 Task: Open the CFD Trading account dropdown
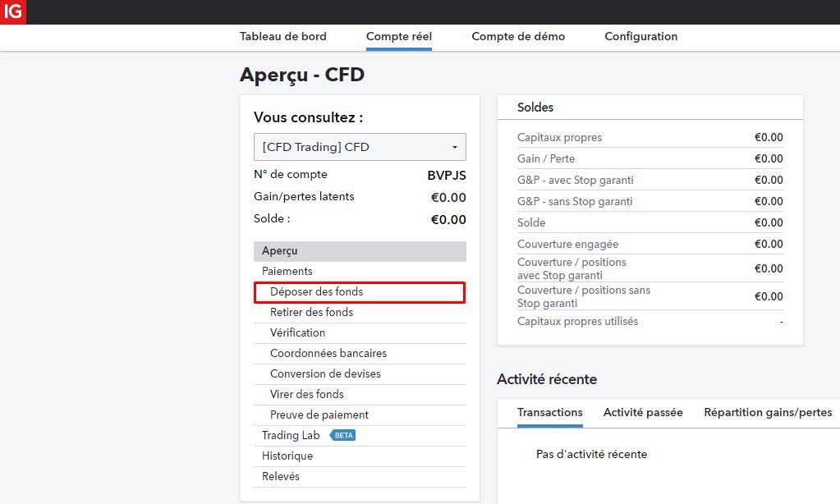pos(360,147)
